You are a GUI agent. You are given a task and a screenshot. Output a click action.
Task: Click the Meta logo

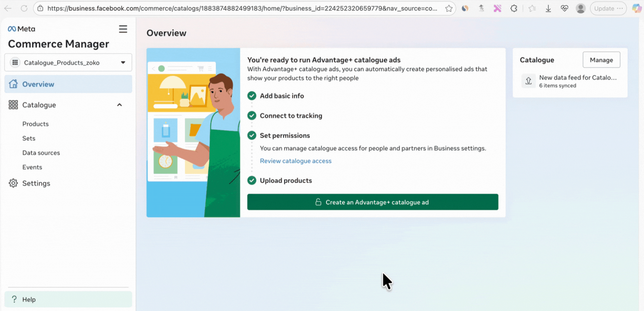(21, 29)
